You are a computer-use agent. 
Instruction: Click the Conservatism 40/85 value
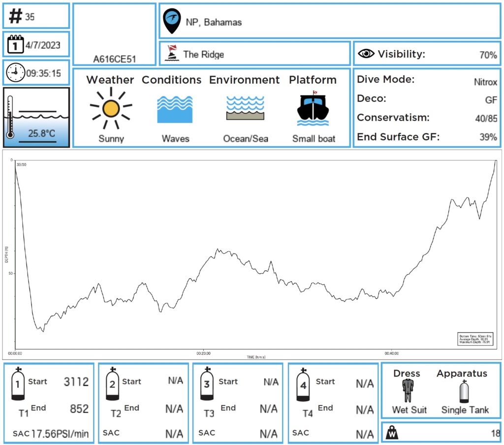tap(486, 118)
